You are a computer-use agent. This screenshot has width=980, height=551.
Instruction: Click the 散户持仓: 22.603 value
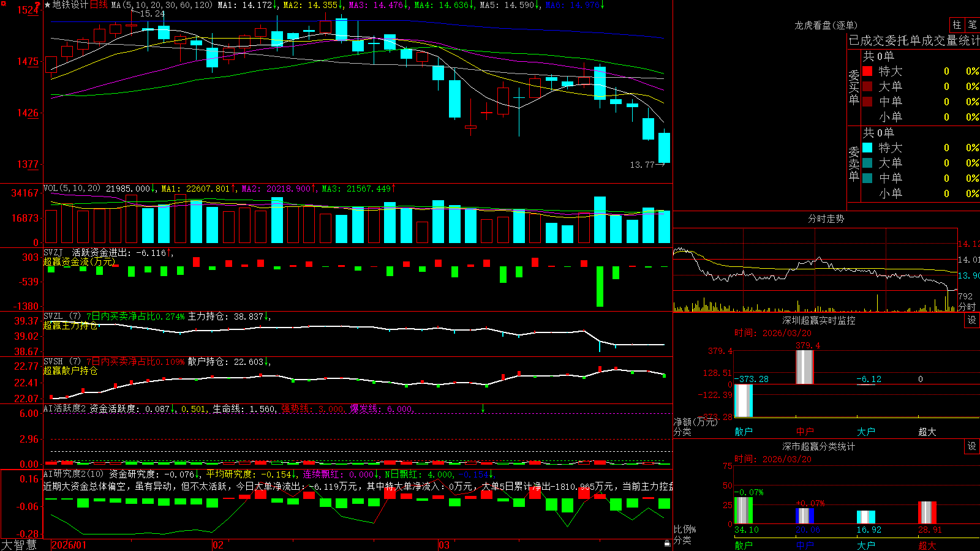225,362
